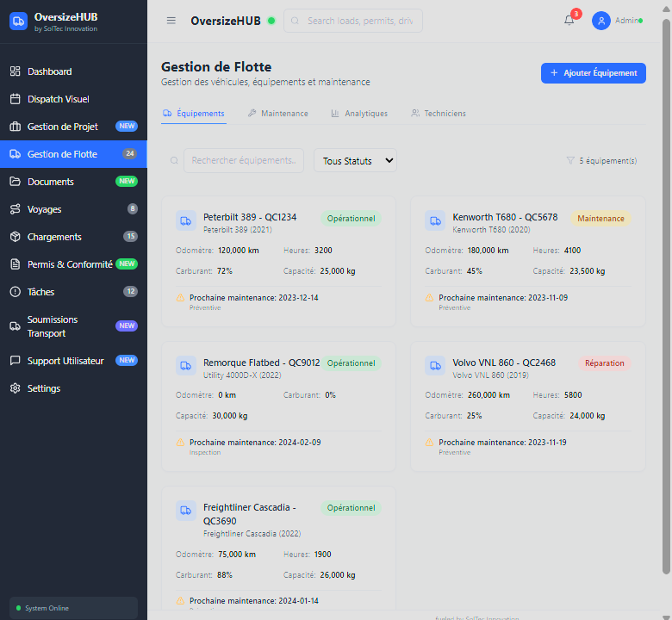Click the Admin user avatar icon

[600, 21]
